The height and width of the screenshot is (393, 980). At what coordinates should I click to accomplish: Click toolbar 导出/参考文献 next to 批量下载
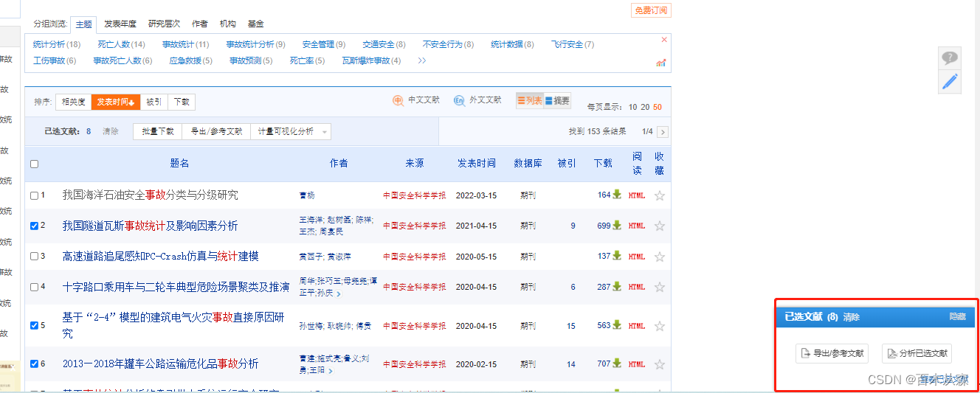216,131
